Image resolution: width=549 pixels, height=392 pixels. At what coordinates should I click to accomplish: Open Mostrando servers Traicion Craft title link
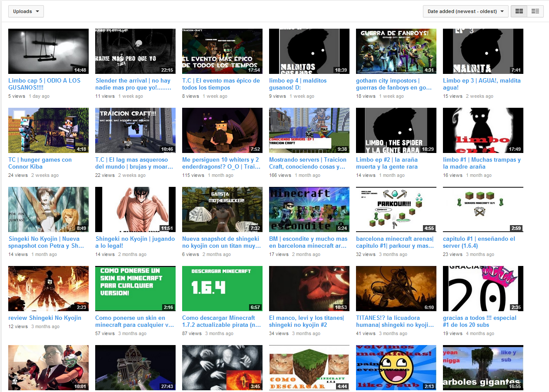click(308, 163)
